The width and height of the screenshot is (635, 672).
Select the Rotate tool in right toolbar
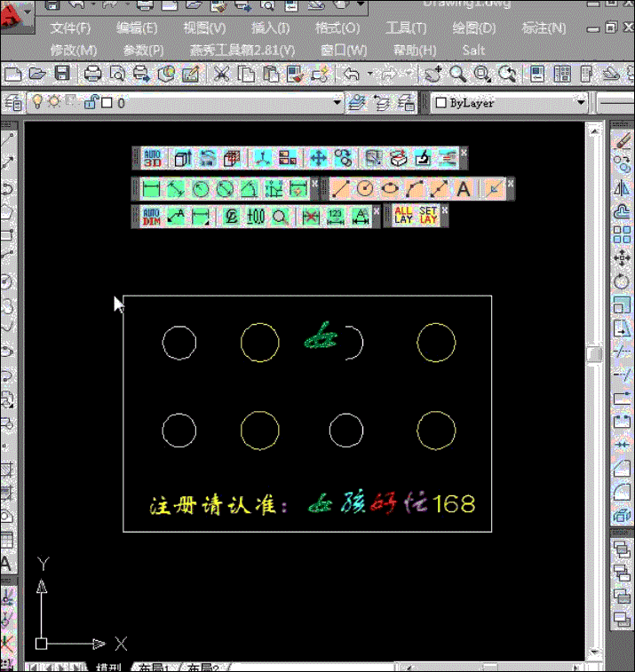click(x=622, y=282)
